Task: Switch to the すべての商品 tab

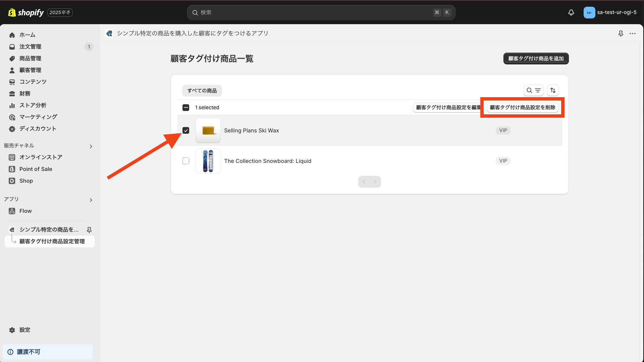Action: pyautogui.click(x=202, y=90)
